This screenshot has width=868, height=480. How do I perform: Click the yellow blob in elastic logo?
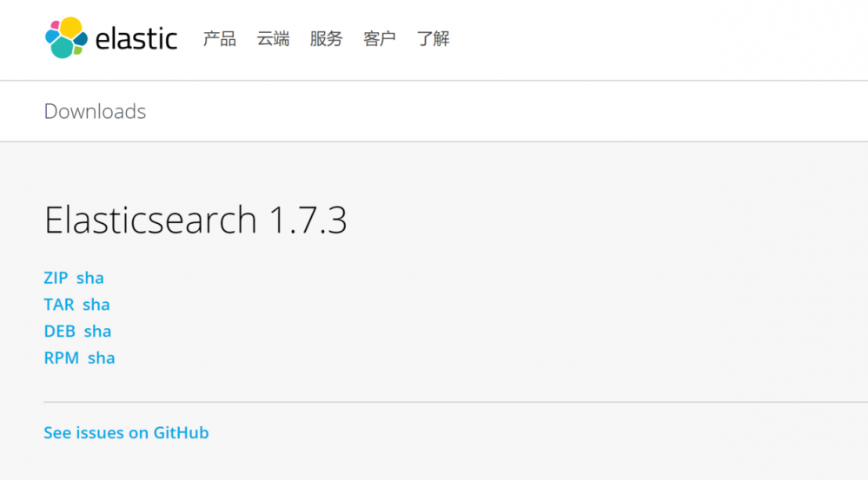tap(70, 27)
